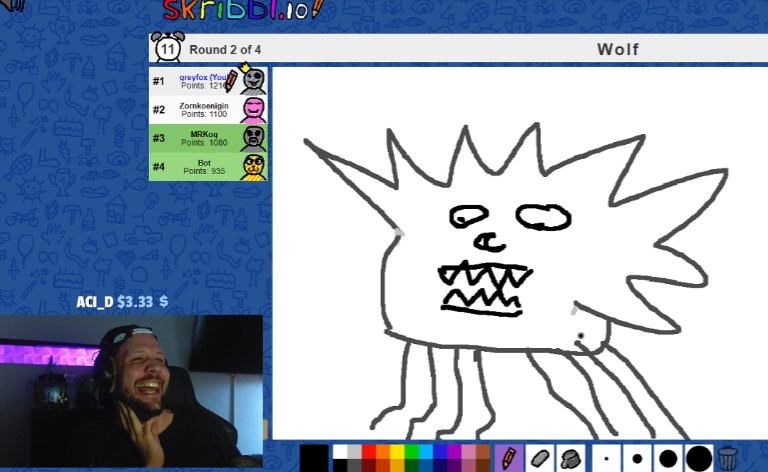Clear the canvas with the trash can

coord(728,458)
